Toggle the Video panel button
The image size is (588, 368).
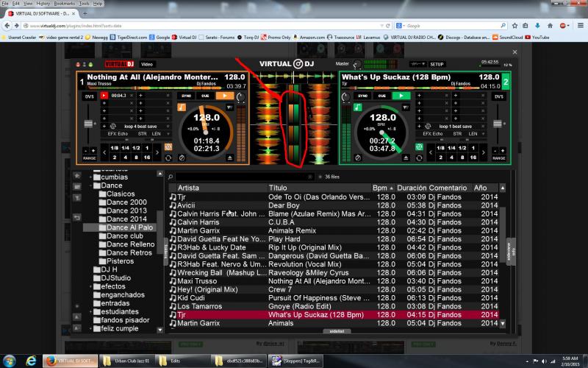pos(147,64)
